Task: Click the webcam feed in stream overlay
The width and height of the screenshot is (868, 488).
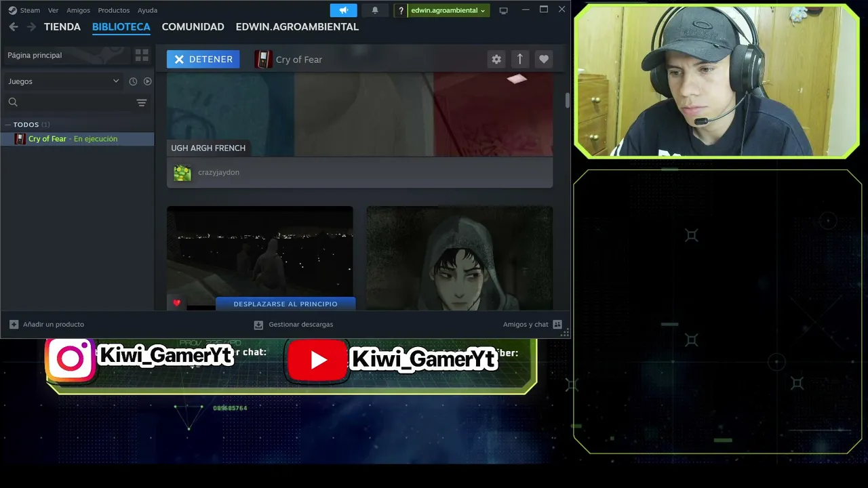Action: [717, 81]
